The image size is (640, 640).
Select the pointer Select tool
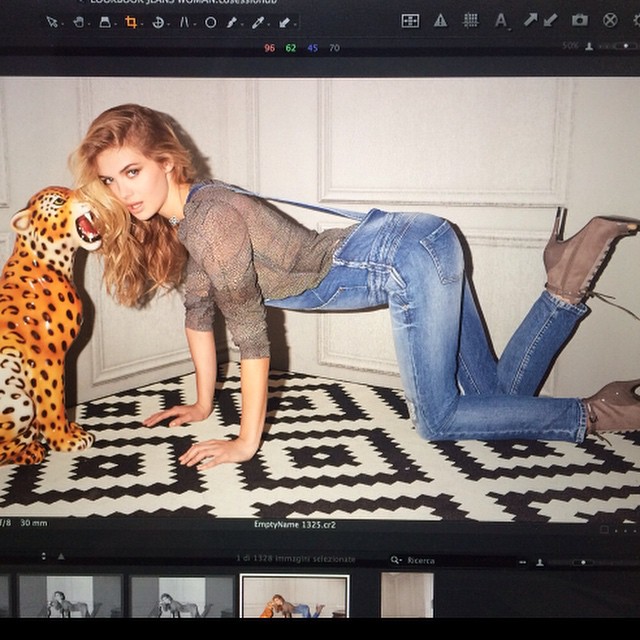point(52,22)
